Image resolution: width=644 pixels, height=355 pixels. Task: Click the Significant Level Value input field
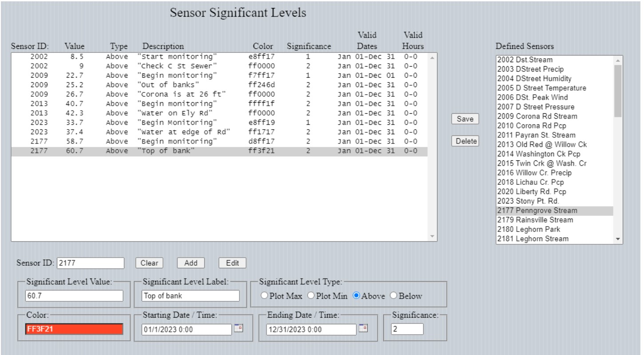pos(74,296)
